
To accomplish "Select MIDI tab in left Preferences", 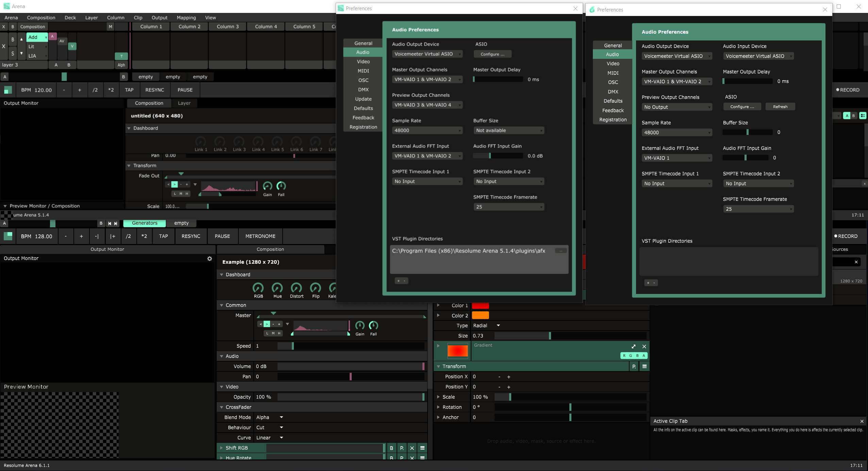I will (x=363, y=71).
